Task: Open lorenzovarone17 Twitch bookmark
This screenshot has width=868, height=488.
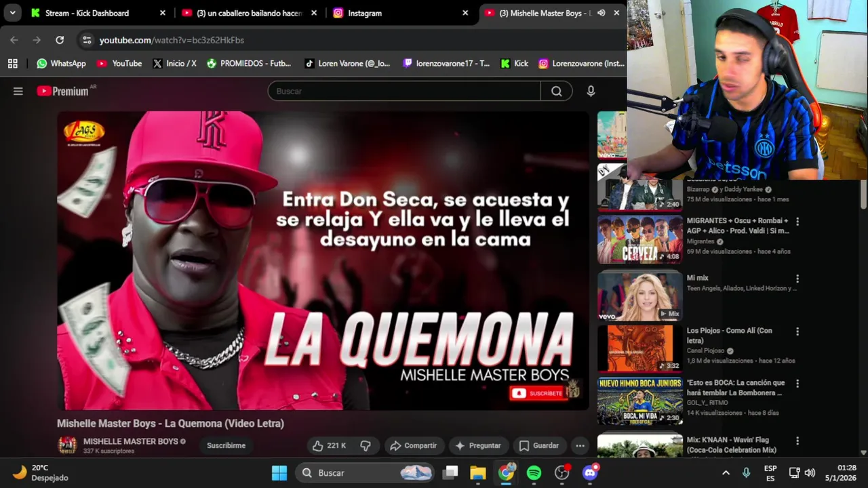Action: pyautogui.click(x=446, y=63)
